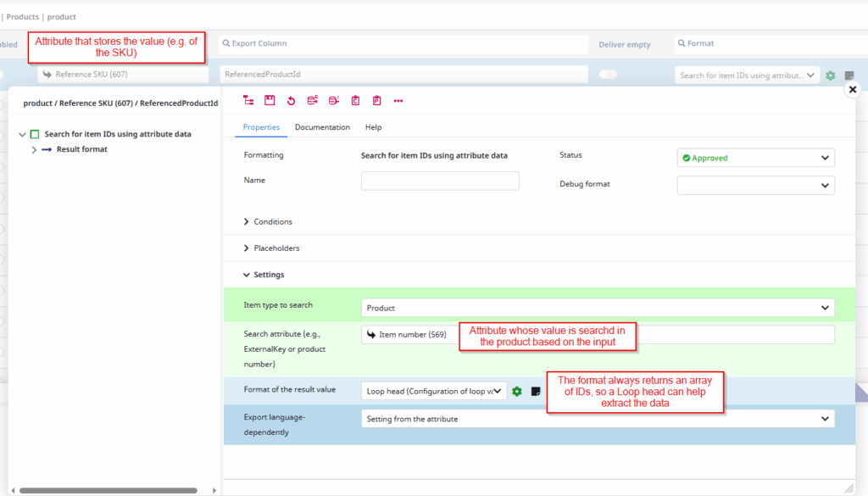The height and width of the screenshot is (496, 868).
Task: Save the format using the floppy disk icon
Action: pyautogui.click(x=271, y=100)
